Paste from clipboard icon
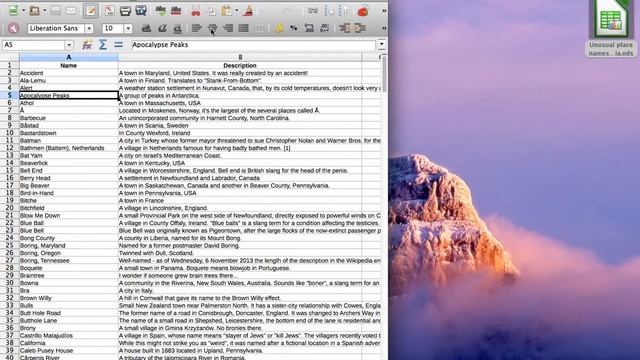This screenshot has height=360, width=640. pyautogui.click(x=227, y=11)
